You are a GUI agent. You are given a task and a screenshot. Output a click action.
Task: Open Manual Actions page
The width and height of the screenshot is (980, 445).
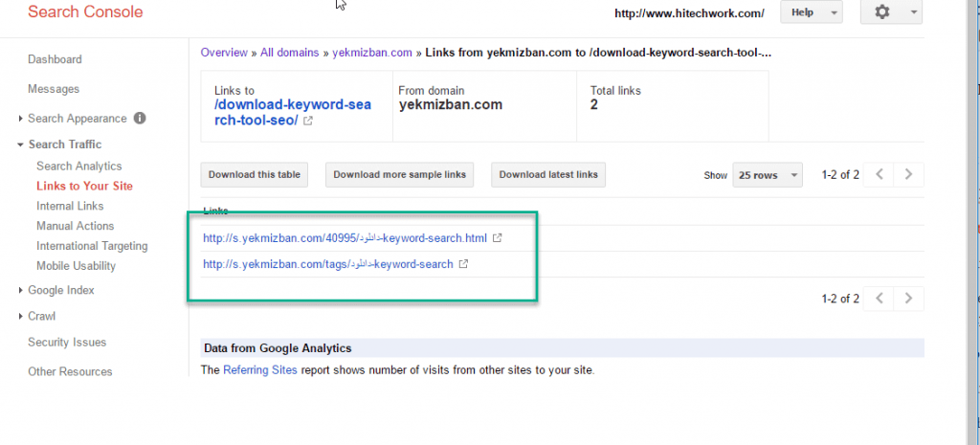click(x=75, y=226)
